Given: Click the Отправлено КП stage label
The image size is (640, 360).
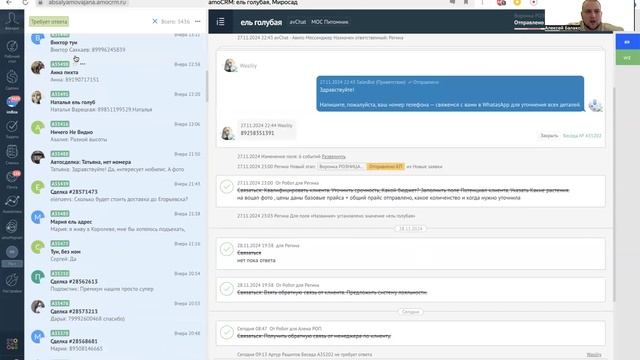Looking at the screenshot, I should coord(385,167).
